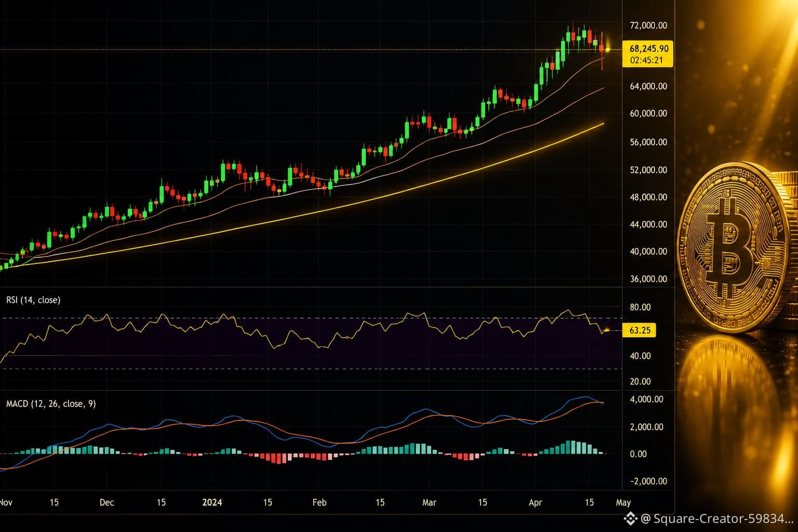Select the 48,000.00 price axis label
This screenshot has height=532, width=798.
coord(648,197)
